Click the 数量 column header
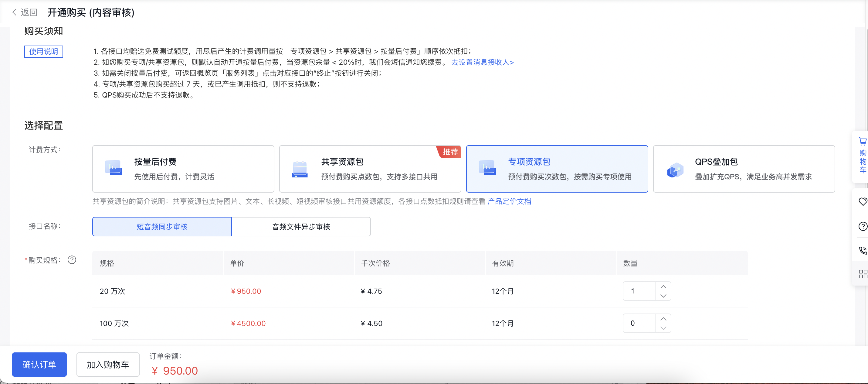Screen dimensions: 868x384 pyautogui.click(x=630, y=263)
